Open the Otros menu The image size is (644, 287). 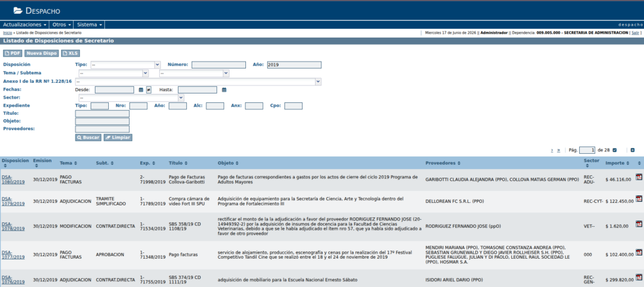(62, 24)
